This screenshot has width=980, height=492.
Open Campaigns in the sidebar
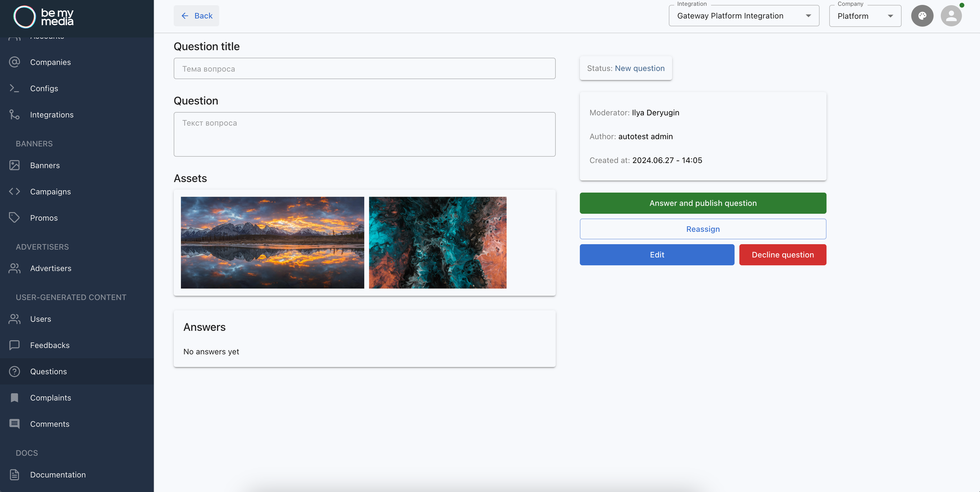(x=50, y=192)
